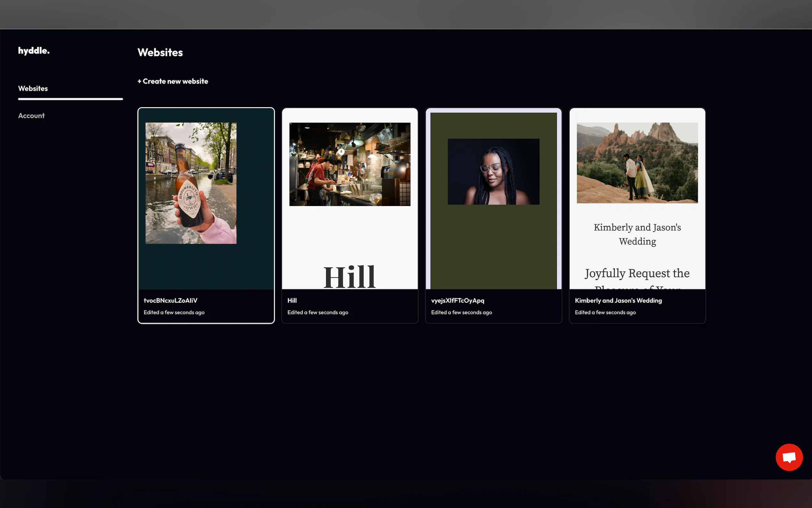Click the beer bottle canal photo
This screenshot has width=812, height=508.
click(191, 183)
